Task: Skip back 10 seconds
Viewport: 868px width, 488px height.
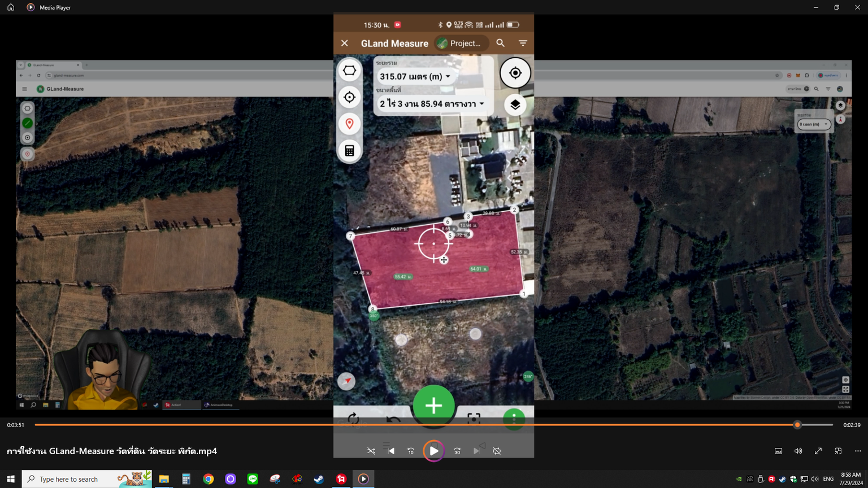Action: [x=411, y=451]
